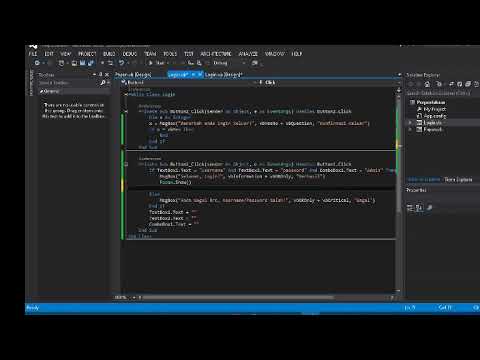Open the Debug configuration dropdown

244,63
